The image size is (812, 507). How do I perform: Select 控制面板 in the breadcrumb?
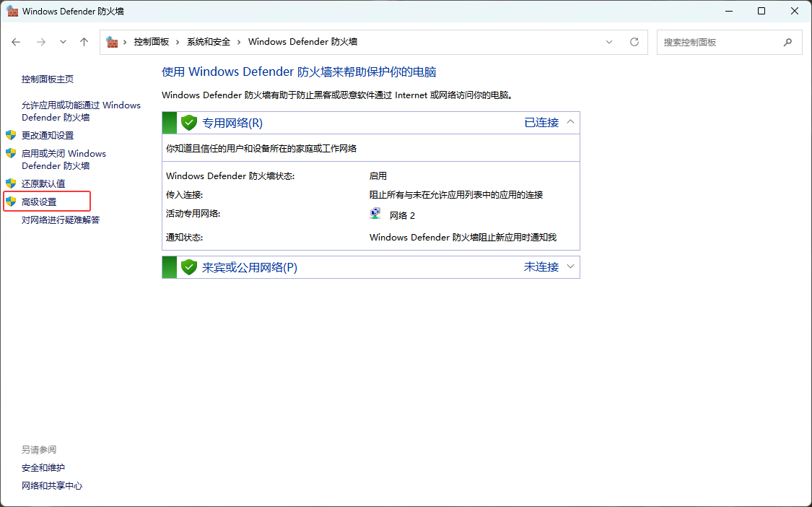(x=152, y=42)
